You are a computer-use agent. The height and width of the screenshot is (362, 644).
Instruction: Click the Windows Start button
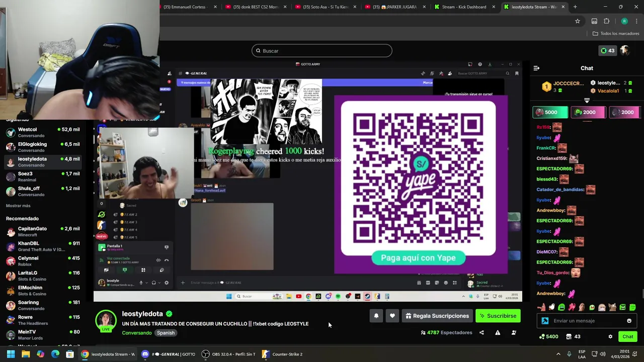(x=11, y=354)
